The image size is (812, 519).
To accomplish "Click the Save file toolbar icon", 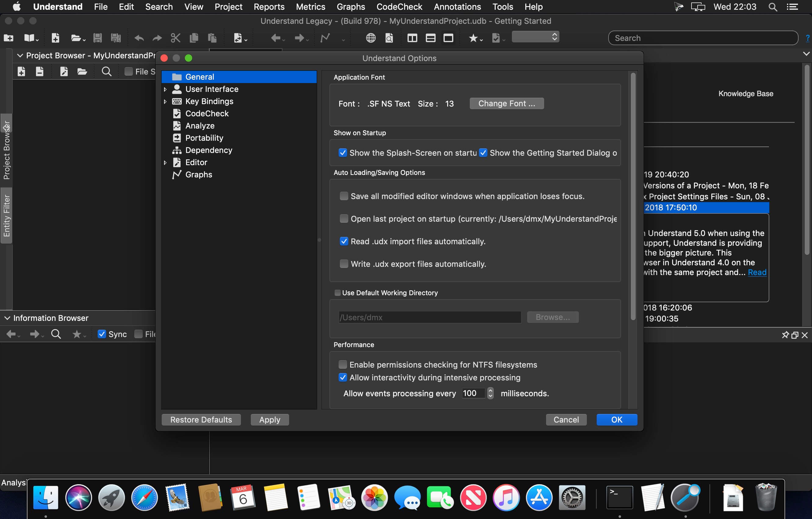I will point(97,38).
